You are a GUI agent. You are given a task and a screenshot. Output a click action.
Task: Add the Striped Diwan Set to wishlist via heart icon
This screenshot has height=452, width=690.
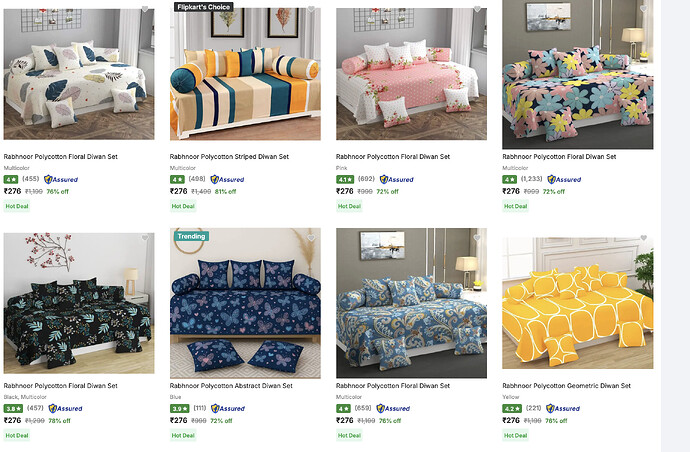tap(311, 9)
